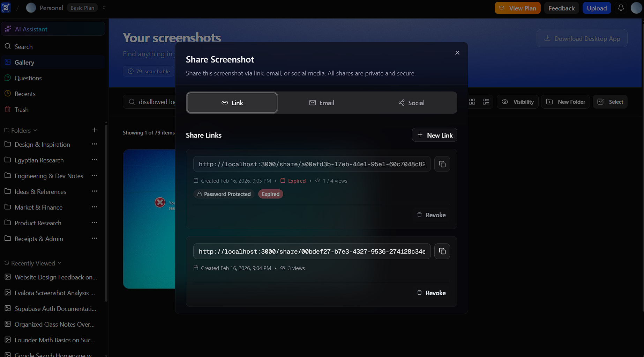Image resolution: width=644 pixels, height=357 pixels.
Task: Switch to compact list view
Action: point(486,102)
